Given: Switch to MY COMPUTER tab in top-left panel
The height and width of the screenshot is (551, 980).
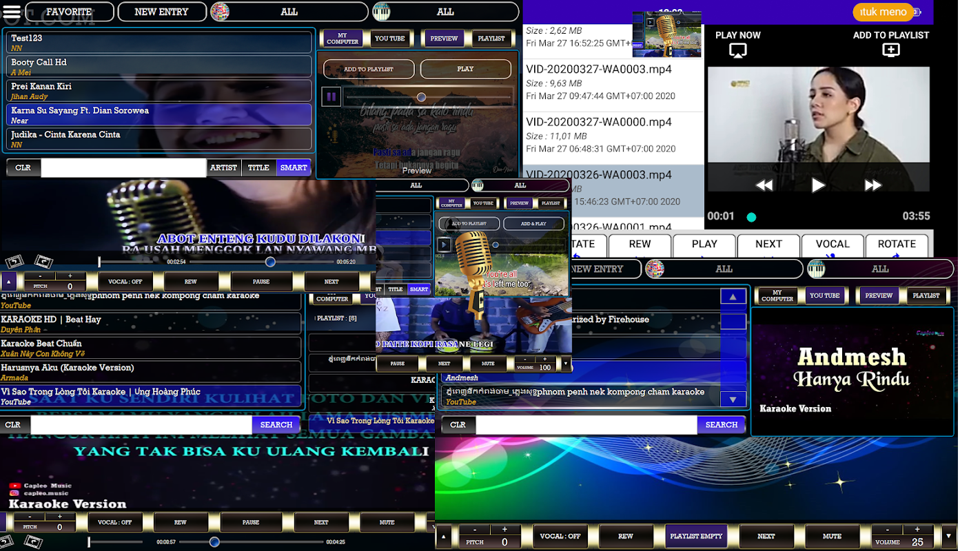Looking at the screenshot, I should click(343, 39).
